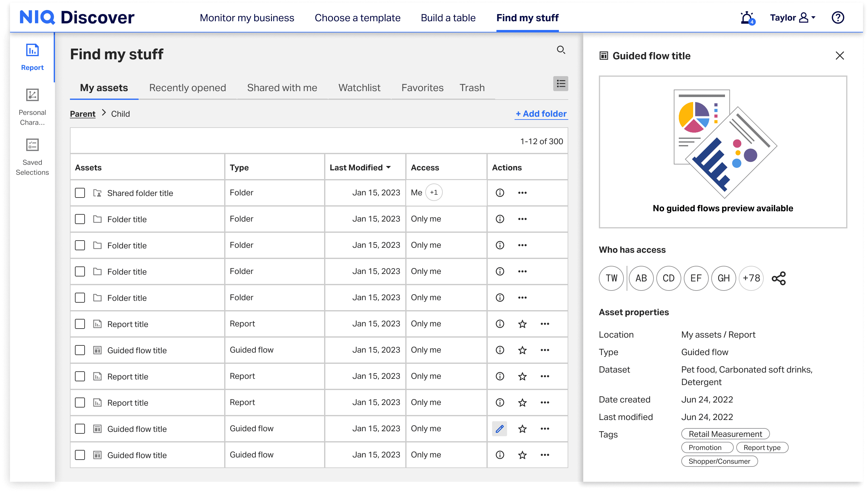The width and height of the screenshot is (868, 493).
Task: Select first Report title row checkbox
Action: (80, 324)
